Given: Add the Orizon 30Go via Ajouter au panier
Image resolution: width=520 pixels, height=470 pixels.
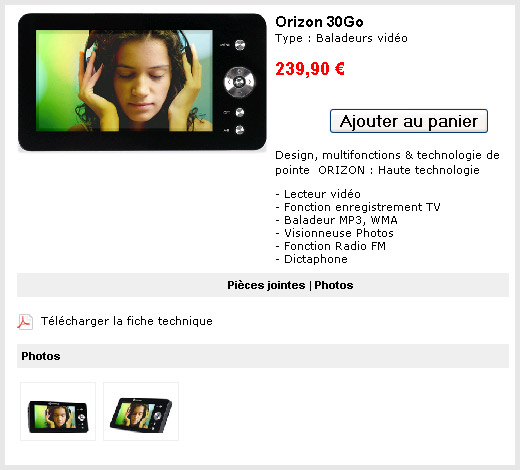Looking at the screenshot, I should tap(409, 121).
